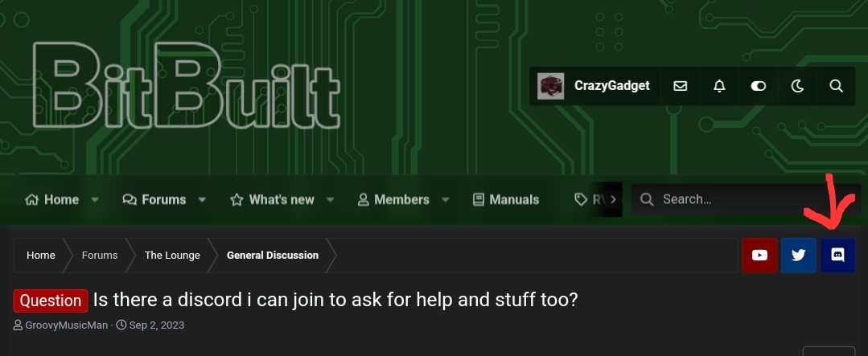Open the Discord server link icon
Screen dimensions: 868x356
click(x=837, y=256)
